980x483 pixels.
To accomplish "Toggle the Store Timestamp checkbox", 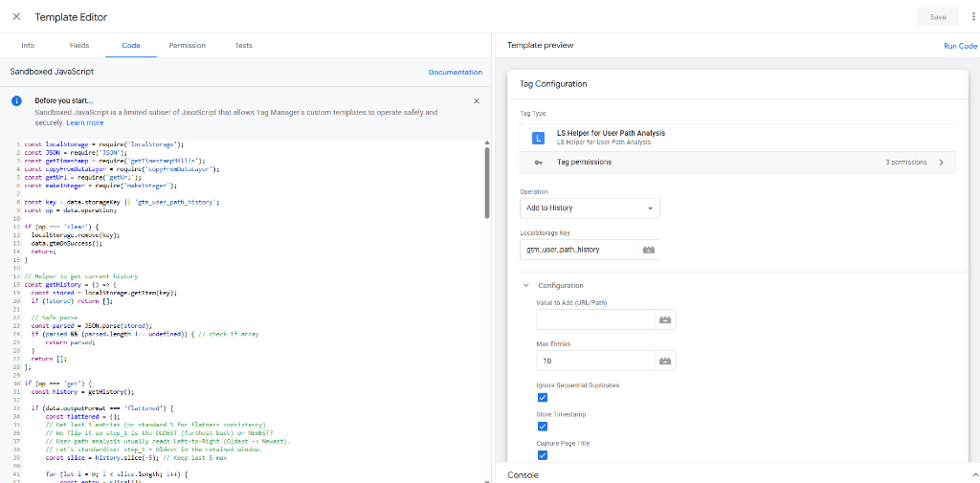I will click(542, 427).
